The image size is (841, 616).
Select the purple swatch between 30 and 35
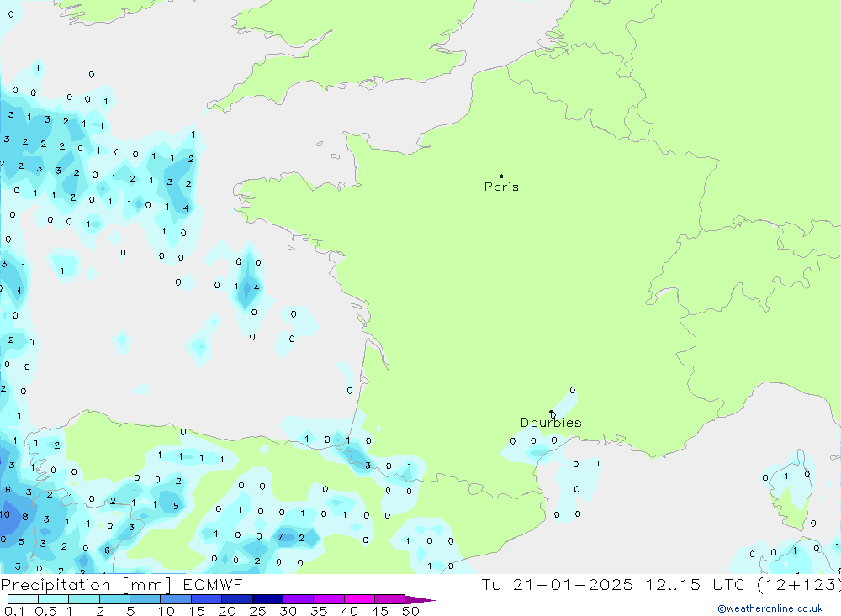coord(298,599)
